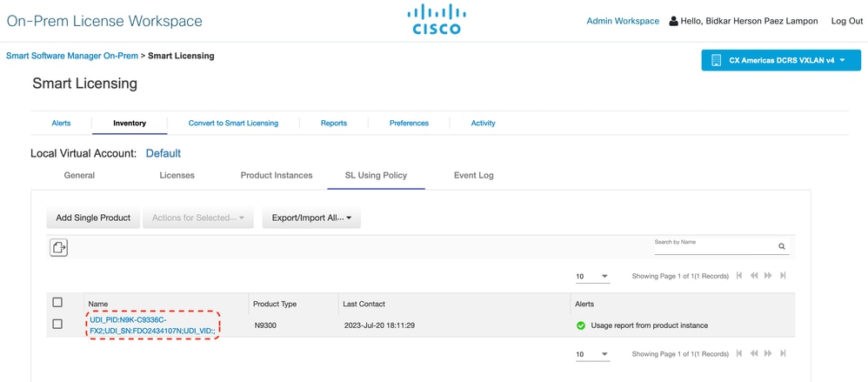Click the Add Single Product button
The height and width of the screenshot is (382, 868).
point(93,218)
